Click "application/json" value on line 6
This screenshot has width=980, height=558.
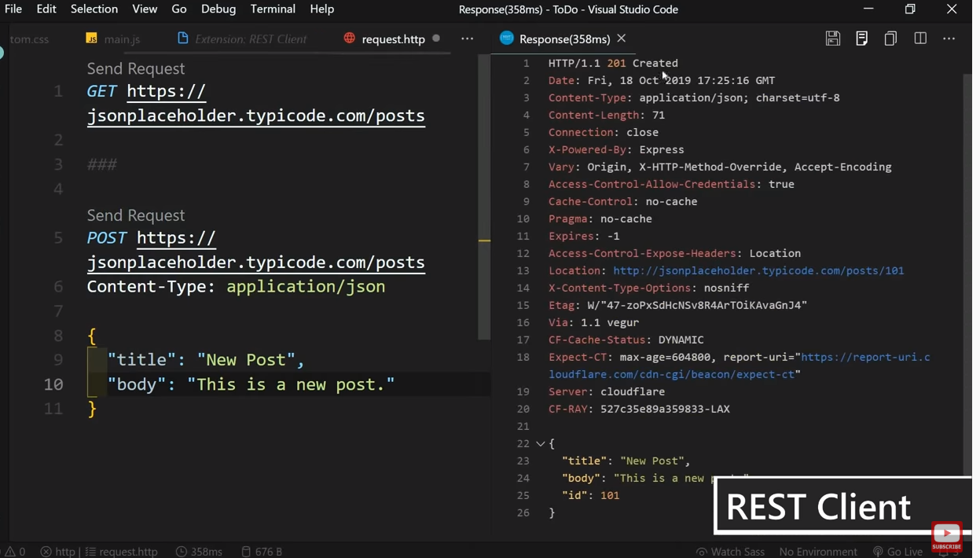click(306, 287)
